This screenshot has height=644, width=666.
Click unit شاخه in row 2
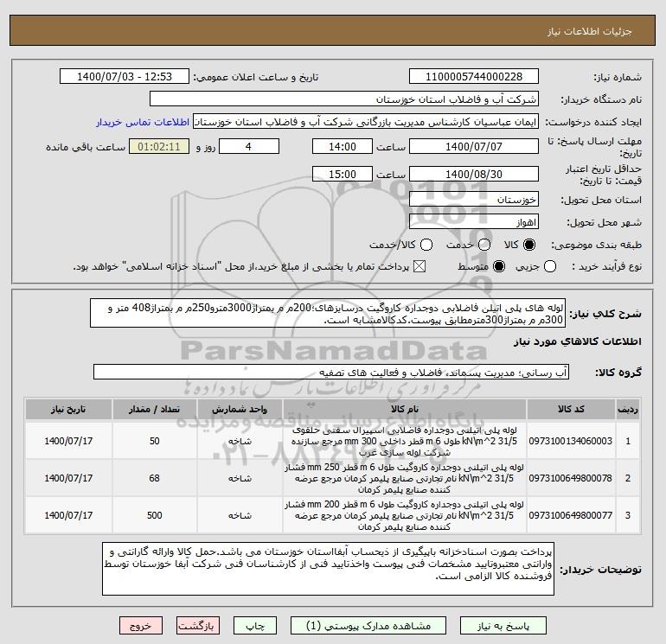coord(240,478)
